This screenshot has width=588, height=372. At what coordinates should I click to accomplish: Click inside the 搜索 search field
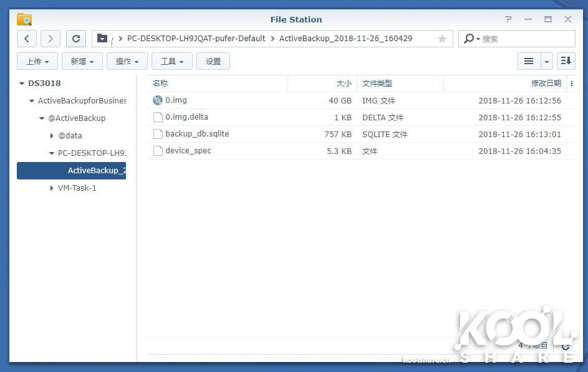coord(524,39)
